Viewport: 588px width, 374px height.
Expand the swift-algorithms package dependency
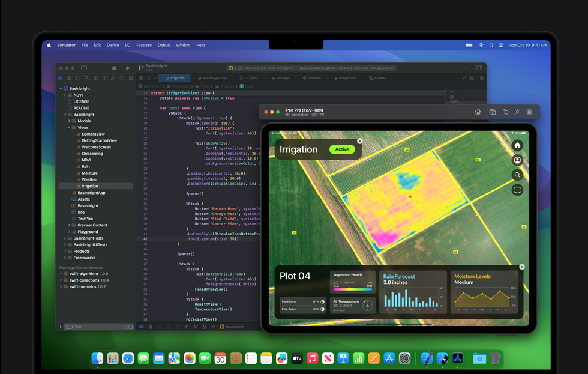point(61,274)
